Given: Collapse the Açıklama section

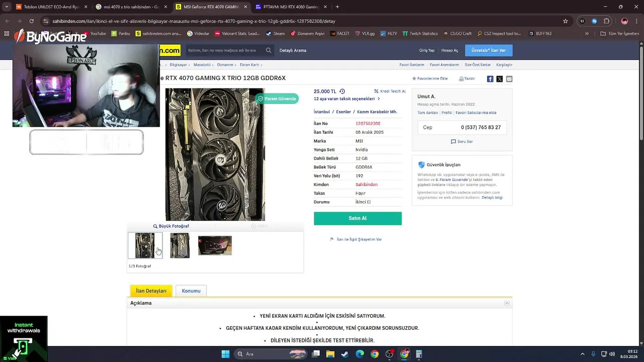Looking at the screenshot, I should (507, 303).
